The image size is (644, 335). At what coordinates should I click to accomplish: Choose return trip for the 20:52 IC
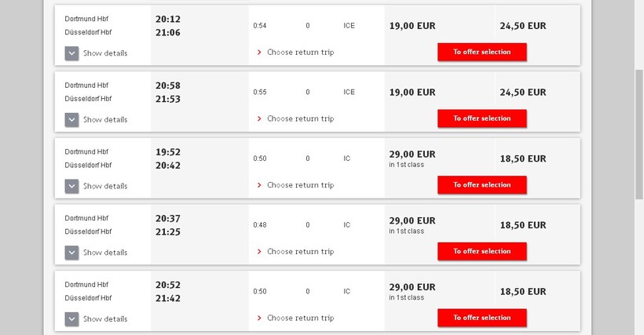[295, 319]
